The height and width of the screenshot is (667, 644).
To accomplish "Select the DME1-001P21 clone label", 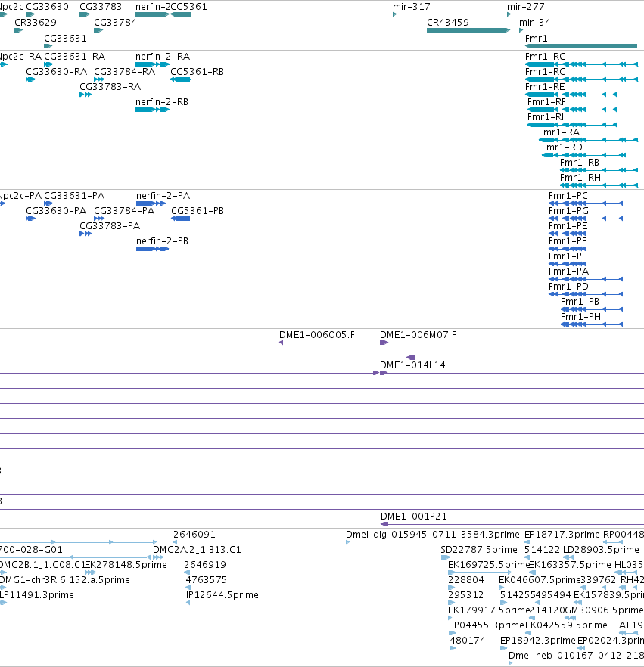I will coord(414,517).
